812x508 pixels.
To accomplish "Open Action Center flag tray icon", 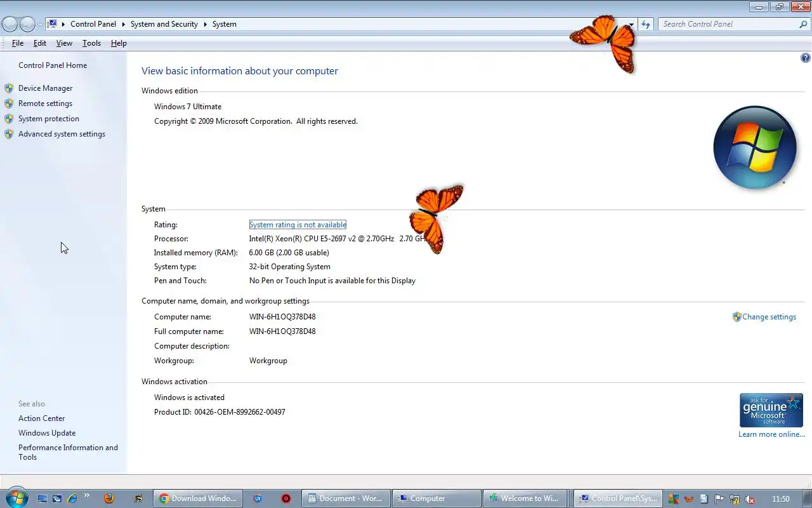I will (x=719, y=499).
